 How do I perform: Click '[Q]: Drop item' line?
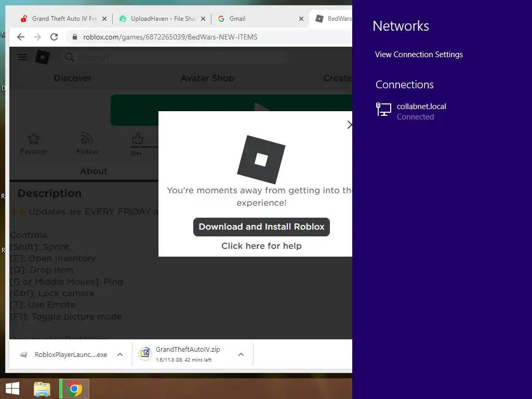[42, 270]
